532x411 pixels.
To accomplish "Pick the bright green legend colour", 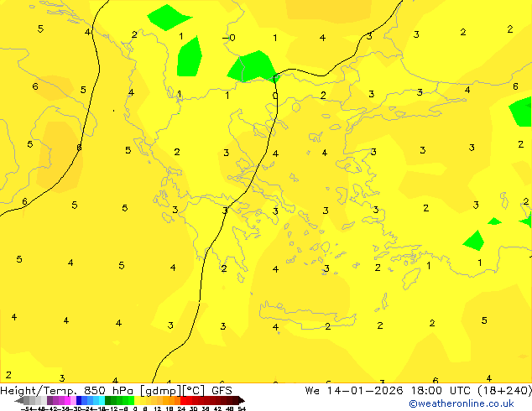I will tap(131, 400).
